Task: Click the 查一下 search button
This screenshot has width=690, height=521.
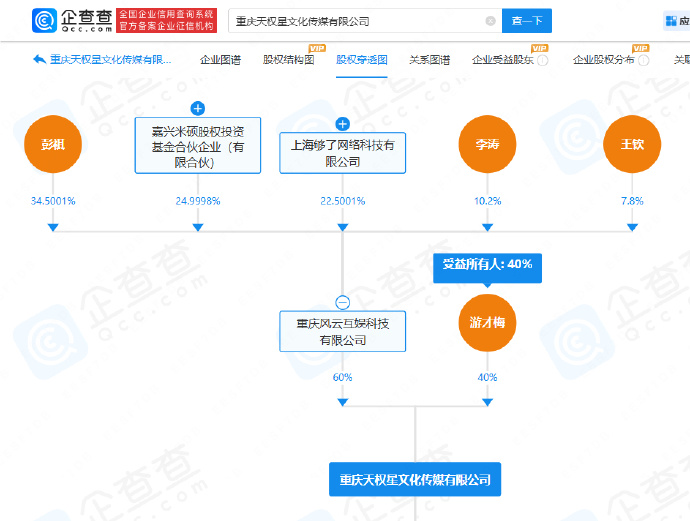Action: pos(527,21)
